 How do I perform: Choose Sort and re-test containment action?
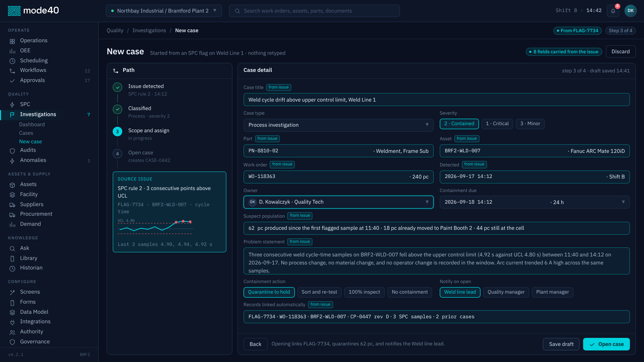[319, 292]
